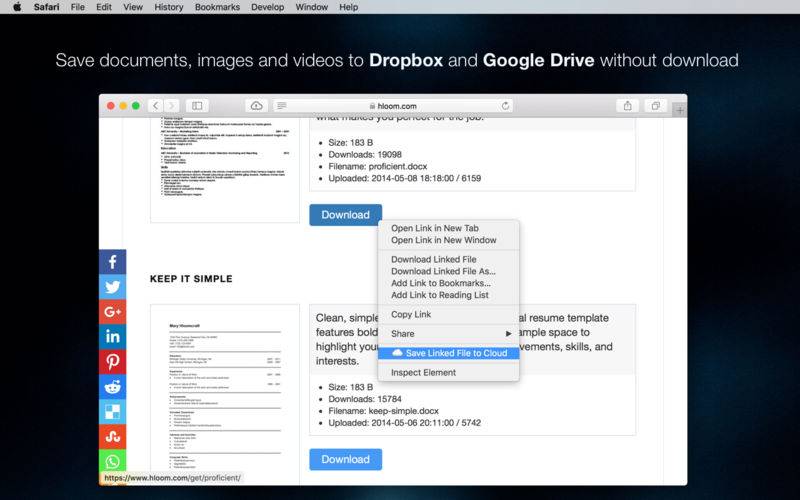800x500 pixels.
Task: Open the File menu
Action: pos(78,7)
